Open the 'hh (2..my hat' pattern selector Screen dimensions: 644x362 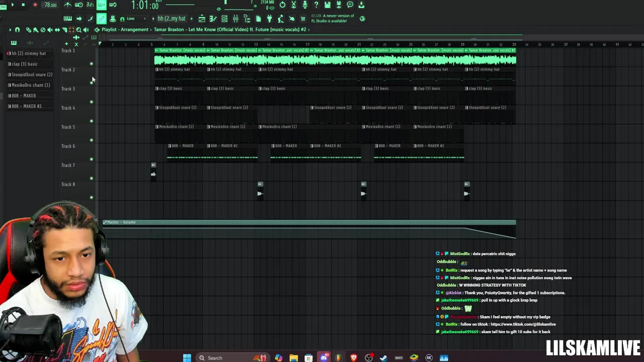pos(172,19)
